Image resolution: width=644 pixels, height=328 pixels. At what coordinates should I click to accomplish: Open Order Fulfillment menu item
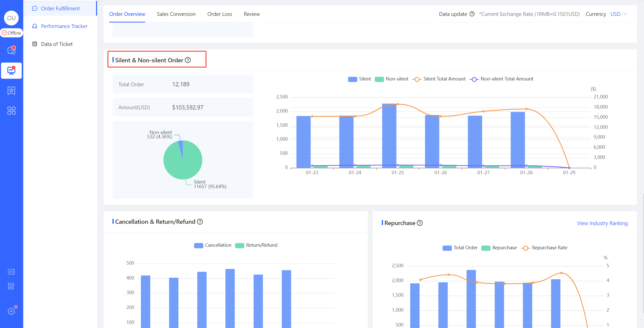[60, 8]
